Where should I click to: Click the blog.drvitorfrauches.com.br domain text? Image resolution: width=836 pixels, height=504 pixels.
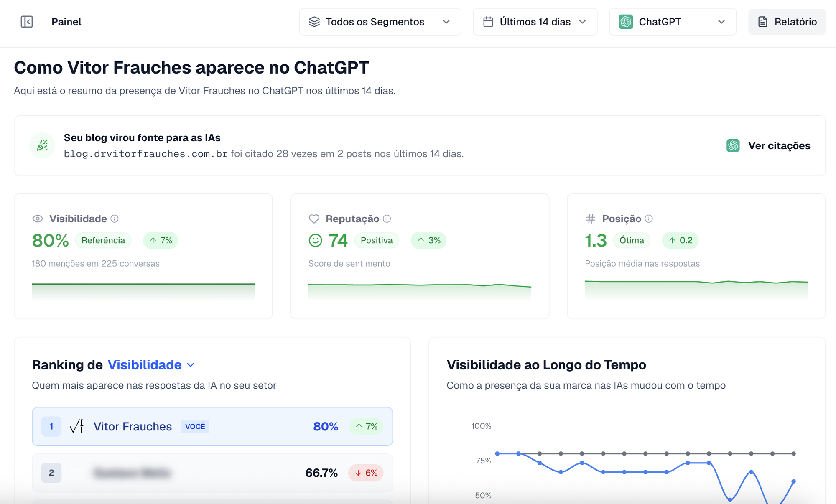coord(145,154)
